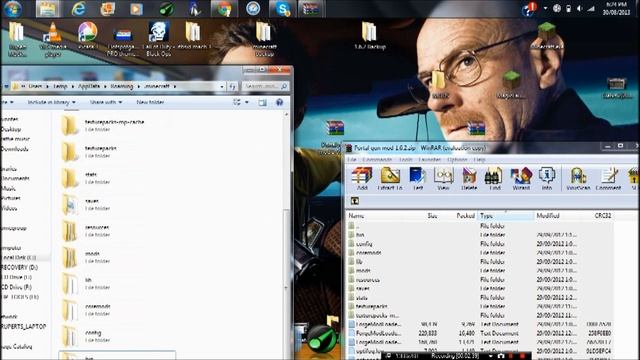Open the Options menu in WinRAR

pos(457,160)
